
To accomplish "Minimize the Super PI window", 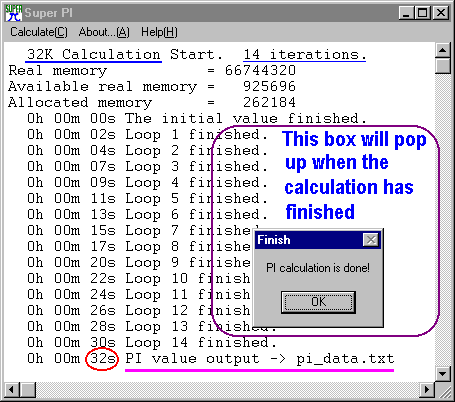I will pos(406,13).
